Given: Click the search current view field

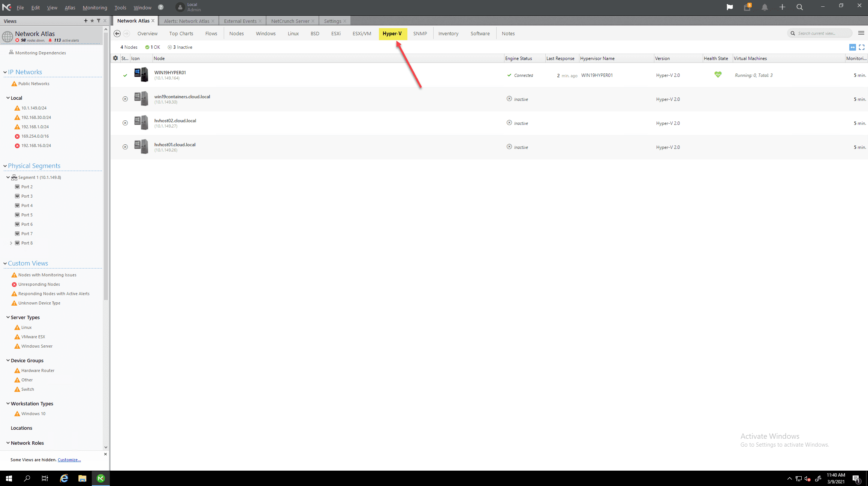Looking at the screenshot, I should click(821, 33).
